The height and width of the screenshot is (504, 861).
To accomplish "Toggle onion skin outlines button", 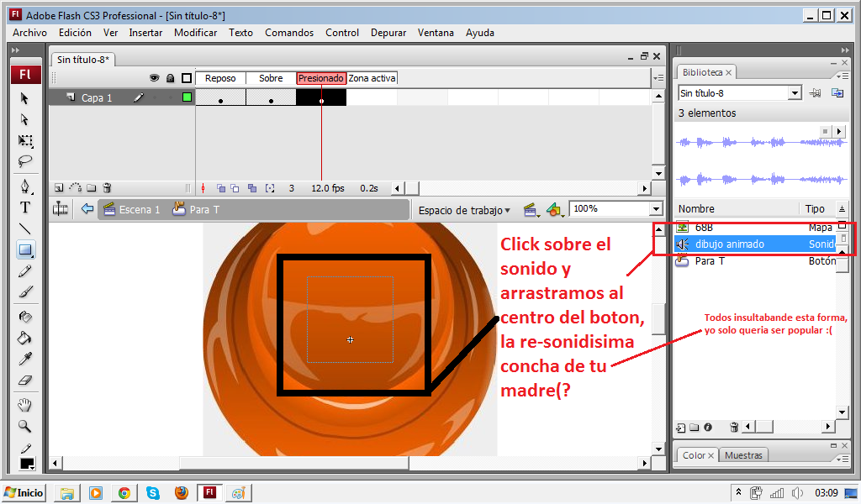I will (x=235, y=188).
